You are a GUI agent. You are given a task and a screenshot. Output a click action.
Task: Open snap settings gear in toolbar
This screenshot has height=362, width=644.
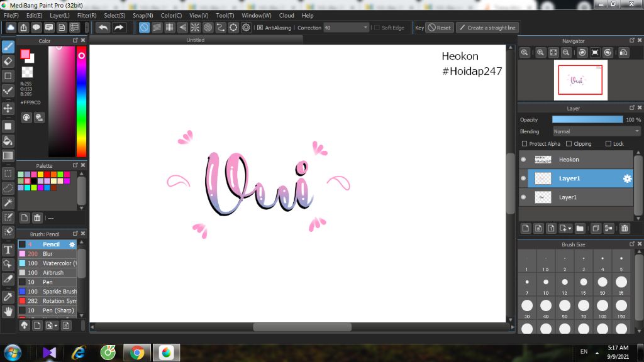point(246,28)
